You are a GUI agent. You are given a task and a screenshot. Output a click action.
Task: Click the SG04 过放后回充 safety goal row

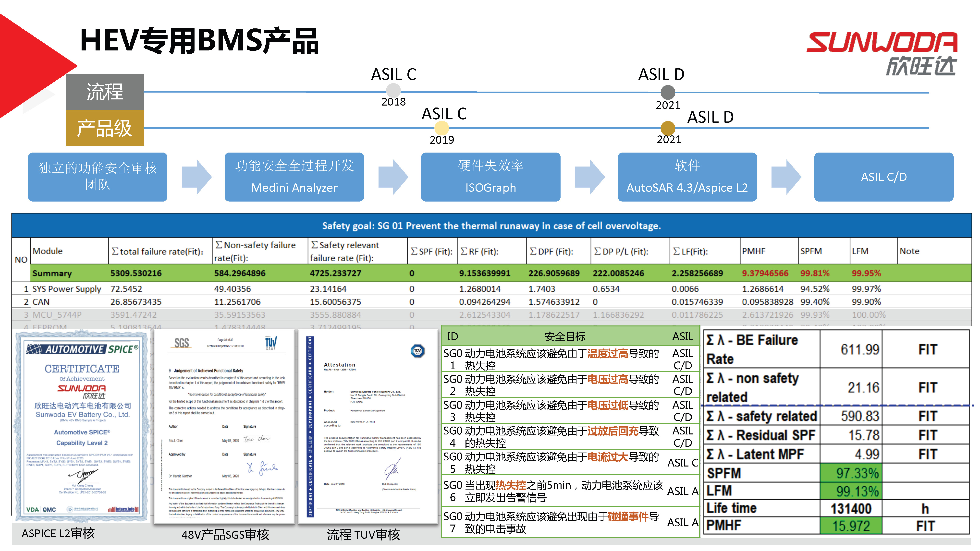coord(570,437)
